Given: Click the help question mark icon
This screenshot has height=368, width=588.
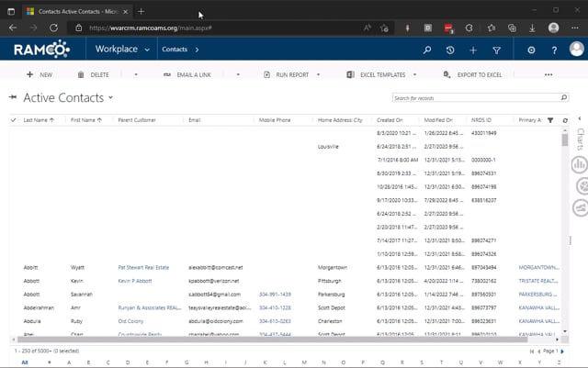Looking at the screenshot, I should (x=555, y=50).
